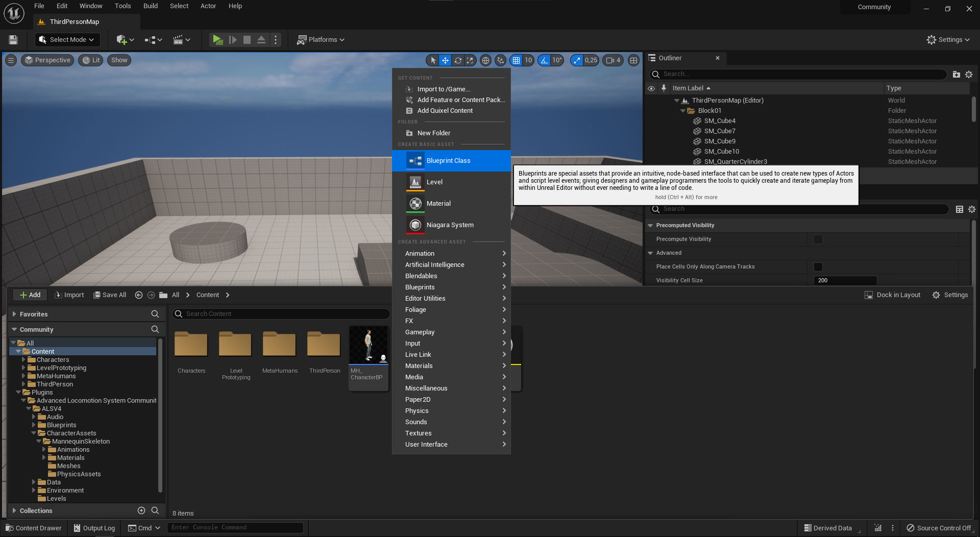Activate the Rotate gizmo tool
The image size is (980, 537).
pos(458,60)
